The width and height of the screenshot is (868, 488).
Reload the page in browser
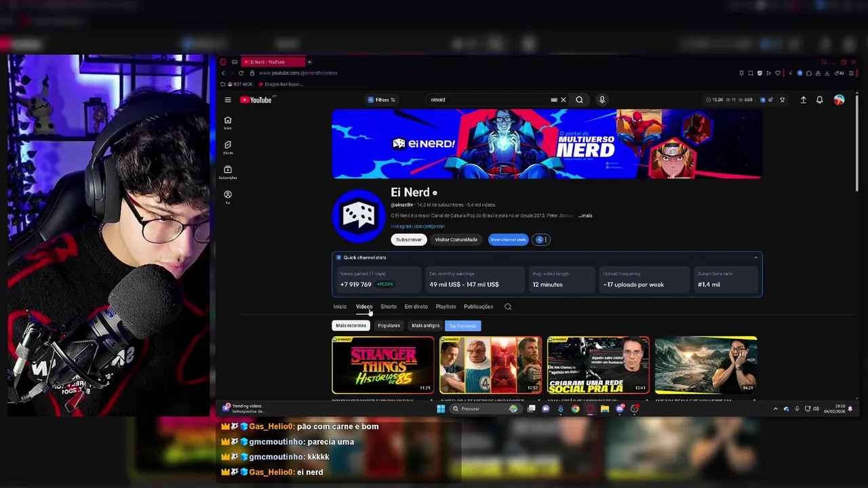point(241,73)
